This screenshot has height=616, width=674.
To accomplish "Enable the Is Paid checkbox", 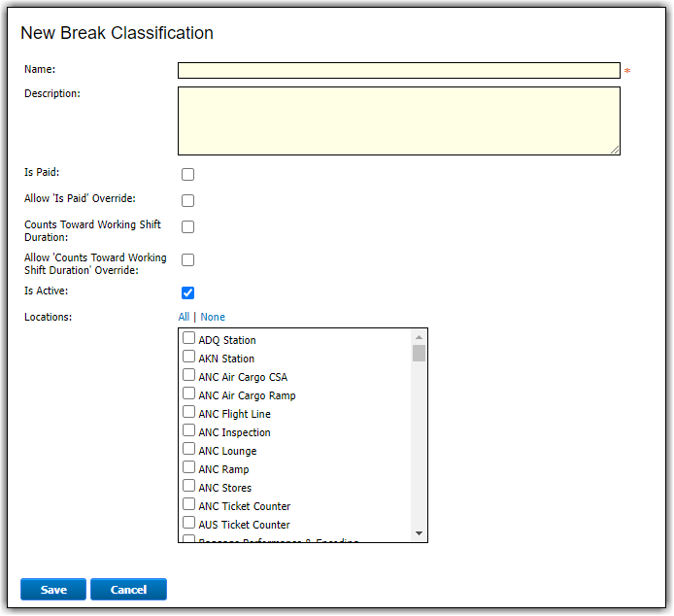I will click(188, 175).
